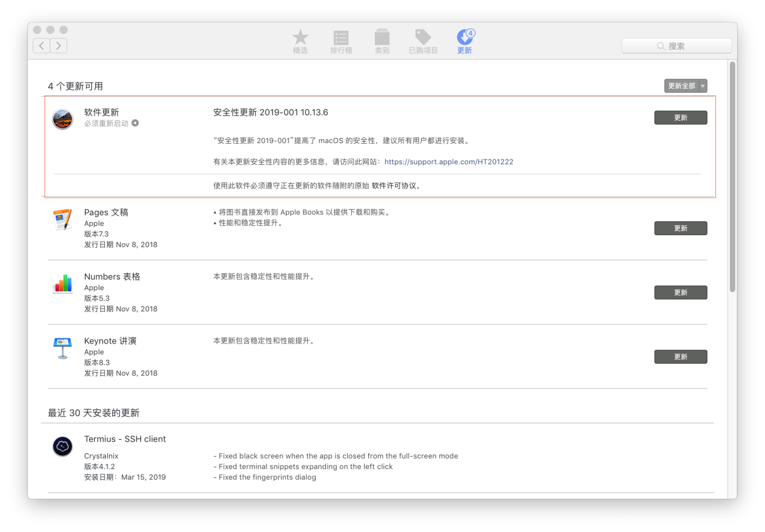Screen dimensions: 765x532
Task: Go to the 已购项目 tab
Action: click(423, 42)
